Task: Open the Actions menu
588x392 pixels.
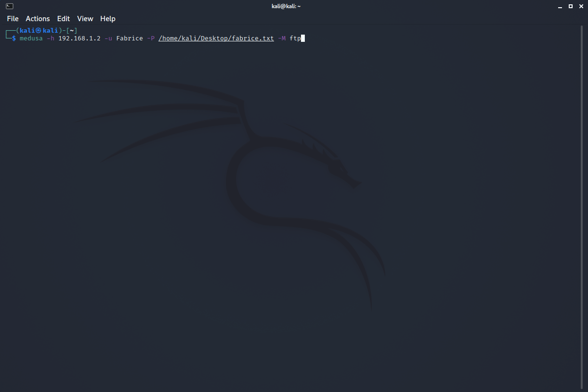Action: 38,19
